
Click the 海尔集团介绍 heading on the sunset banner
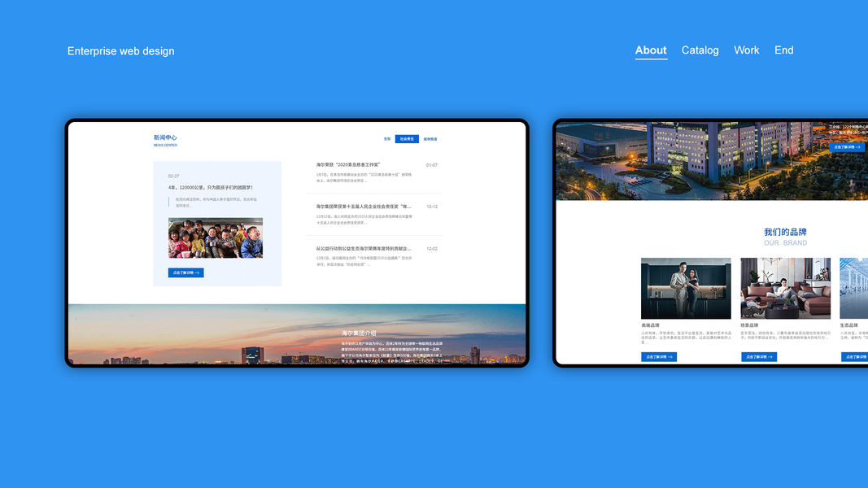(x=359, y=333)
